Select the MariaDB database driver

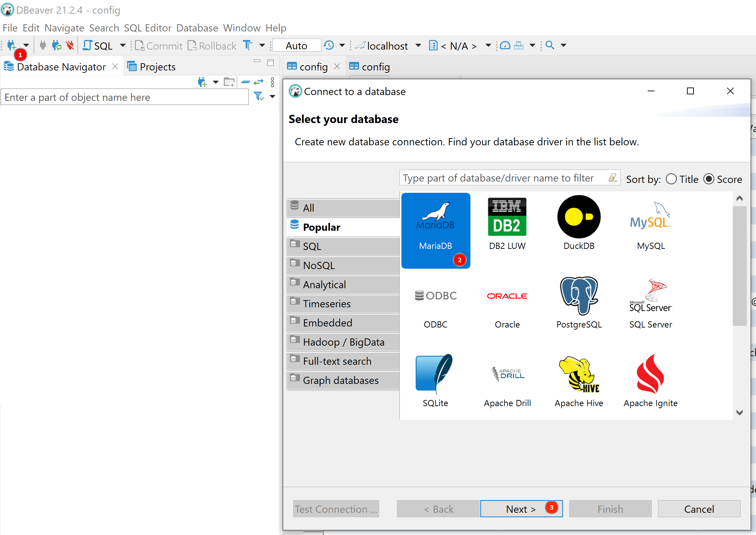pos(436,230)
